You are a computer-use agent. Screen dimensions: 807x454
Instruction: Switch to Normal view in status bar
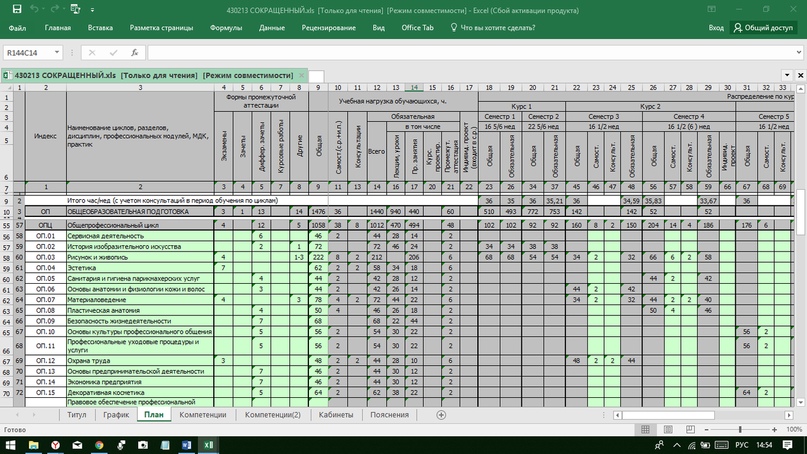coord(645,429)
